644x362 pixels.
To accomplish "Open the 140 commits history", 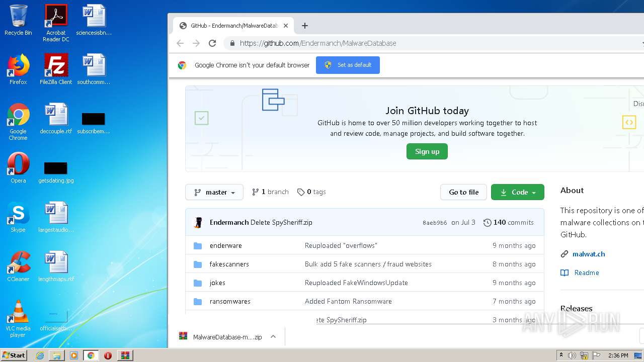I will pyautogui.click(x=509, y=222).
